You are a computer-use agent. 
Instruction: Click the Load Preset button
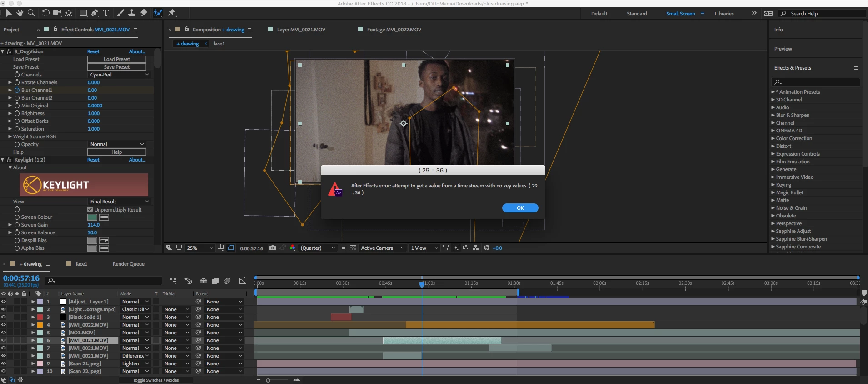click(x=117, y=59)
